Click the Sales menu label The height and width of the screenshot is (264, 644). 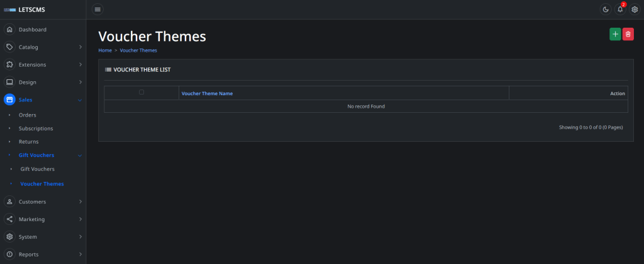[x=25, y=100]
